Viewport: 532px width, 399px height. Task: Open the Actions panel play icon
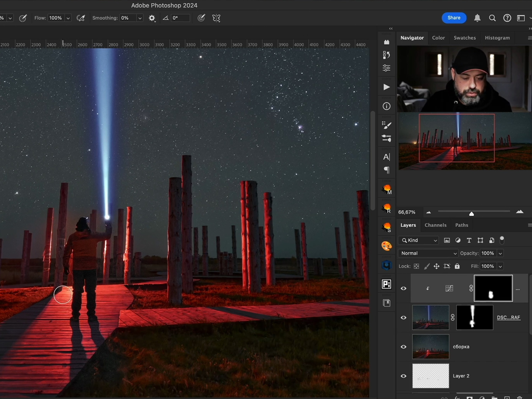[386, 87]
